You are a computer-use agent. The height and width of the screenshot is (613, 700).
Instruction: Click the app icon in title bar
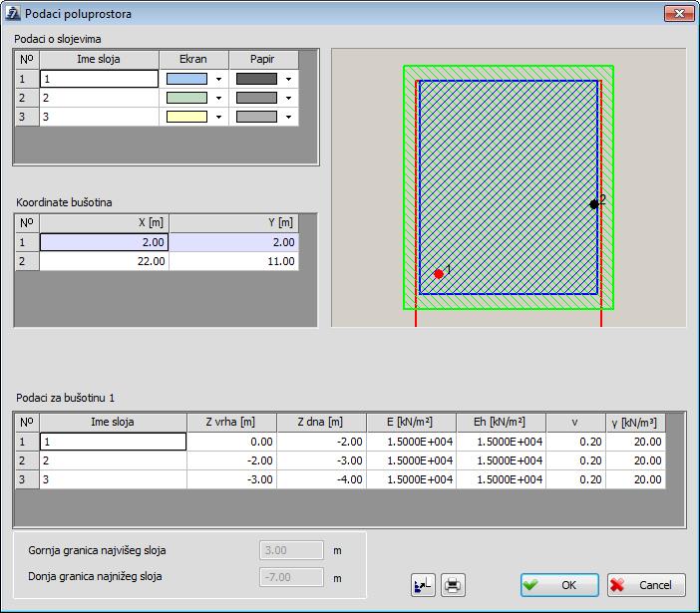click(12, 13)
